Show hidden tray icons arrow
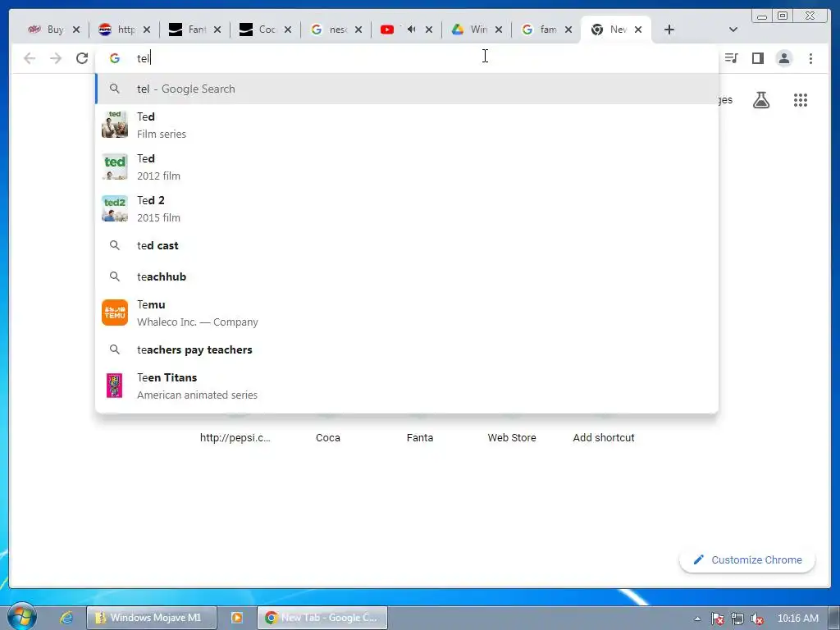Image resolution: width=840 pixels, height=630 pixels. (x=697, y=619)
